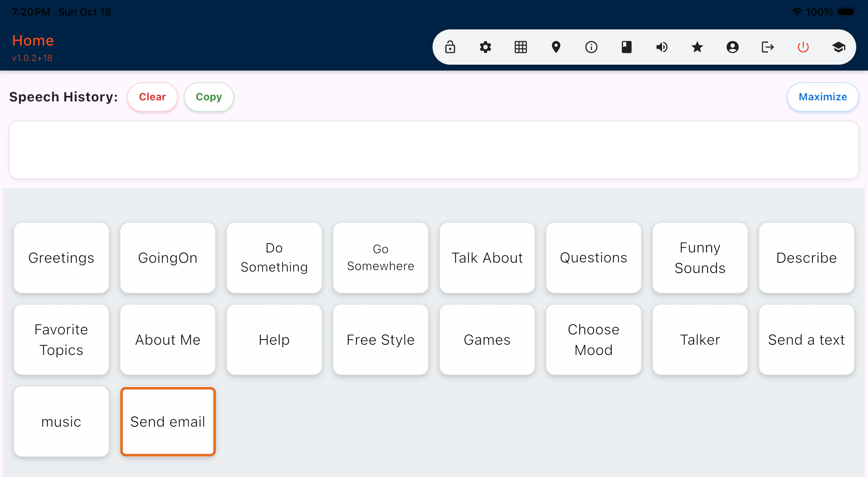Open the Do Something category
868x477 pixels.
coord(274,258)
